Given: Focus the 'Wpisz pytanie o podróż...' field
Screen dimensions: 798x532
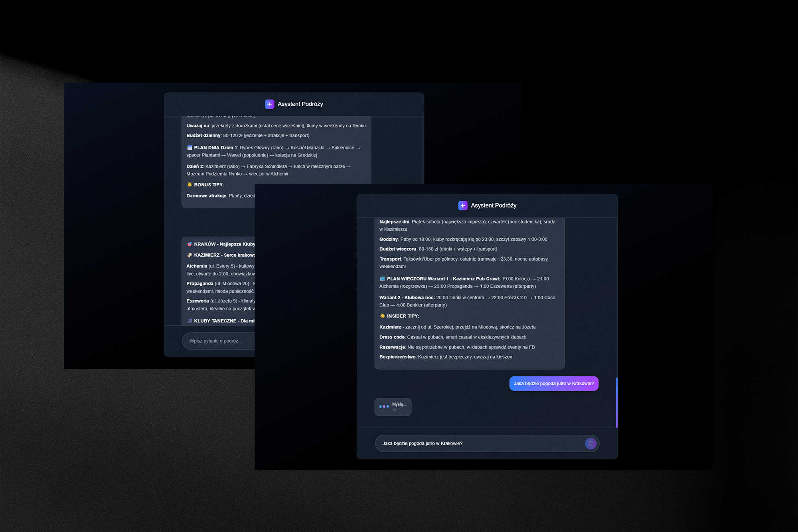Looking at the screenshot, I should click(x=217, y=341).
